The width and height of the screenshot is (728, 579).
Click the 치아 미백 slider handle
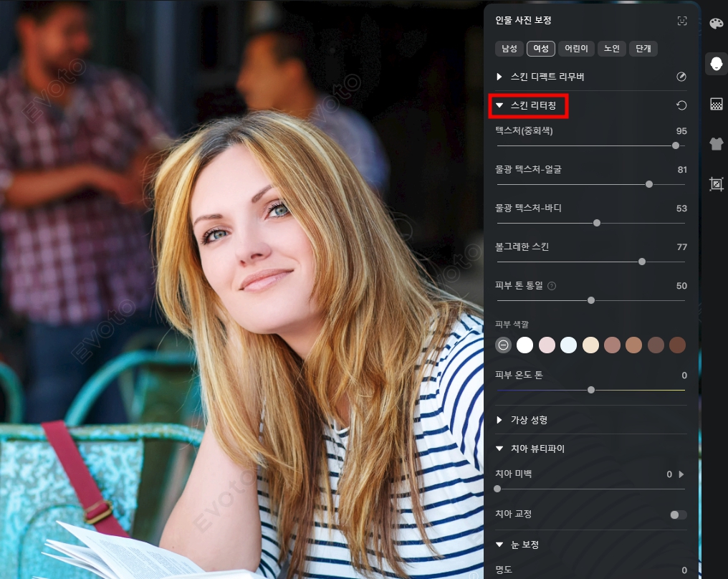(x=497, y=489)
